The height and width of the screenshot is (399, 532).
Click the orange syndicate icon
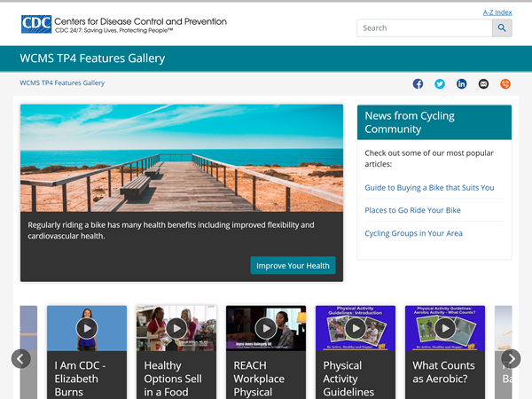505,84
